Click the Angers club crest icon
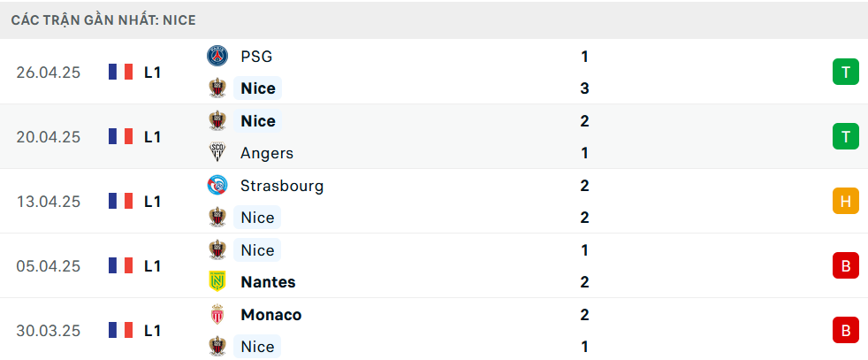 pyautogui.click(x=217, y=153)
